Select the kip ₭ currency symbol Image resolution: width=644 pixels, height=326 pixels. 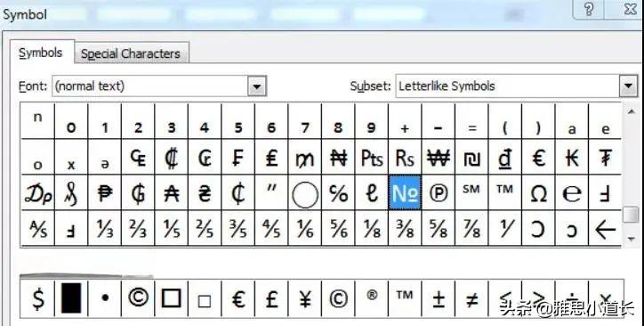pyautogui.click(x=572, y=157)
